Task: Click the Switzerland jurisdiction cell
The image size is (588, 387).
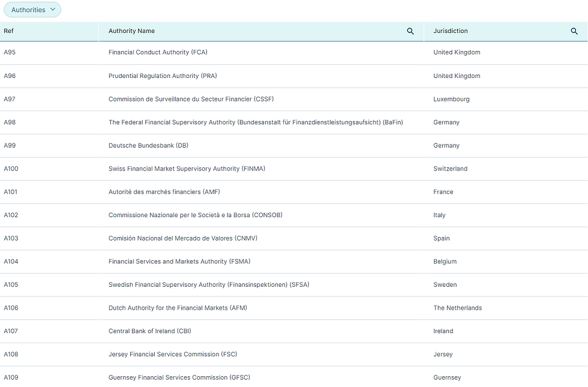Action: pyautogui.click(x=451, y=169)
